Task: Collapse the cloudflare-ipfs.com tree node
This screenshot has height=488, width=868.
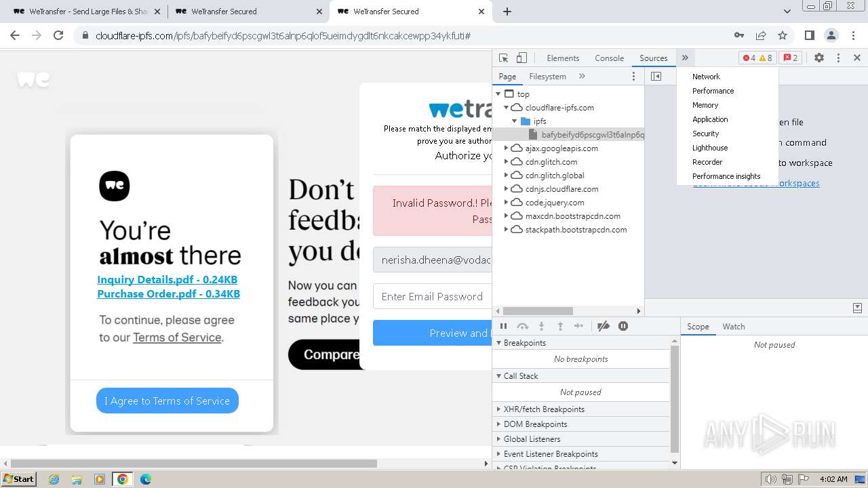Action: click(506, 108)
